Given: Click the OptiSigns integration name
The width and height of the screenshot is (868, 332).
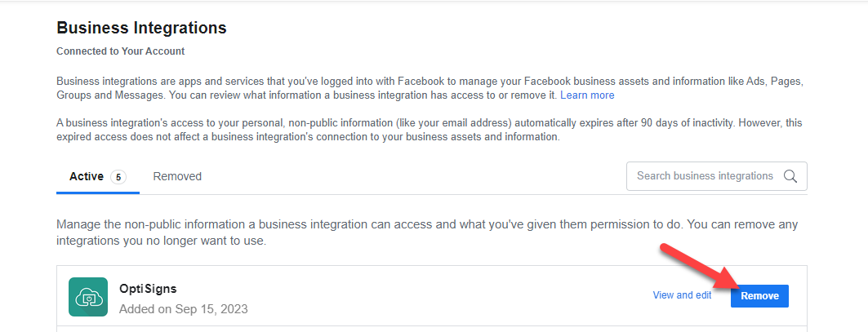Looking at the screenshot, I should (x=148, y=288).
